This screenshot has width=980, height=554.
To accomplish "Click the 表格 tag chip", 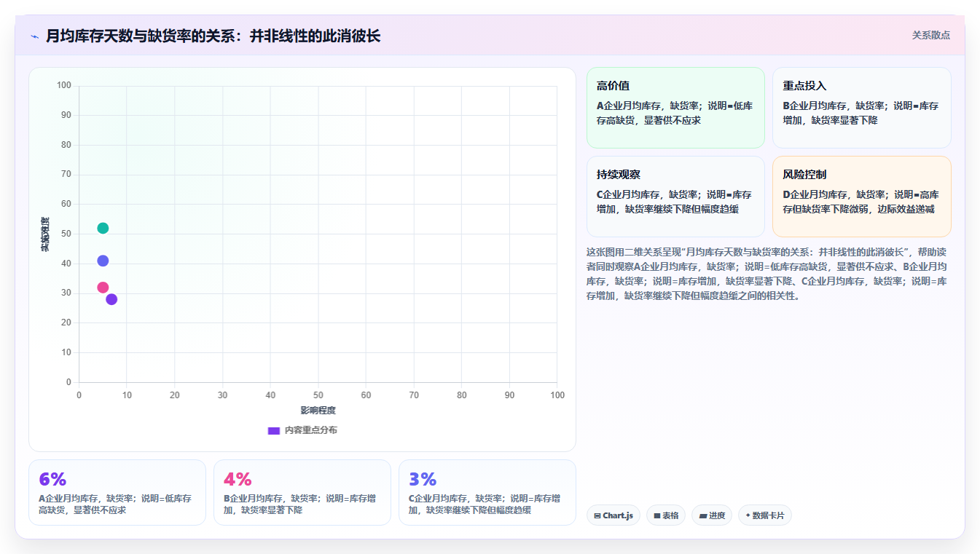I will pyautogui.click(x=666, y=515).
